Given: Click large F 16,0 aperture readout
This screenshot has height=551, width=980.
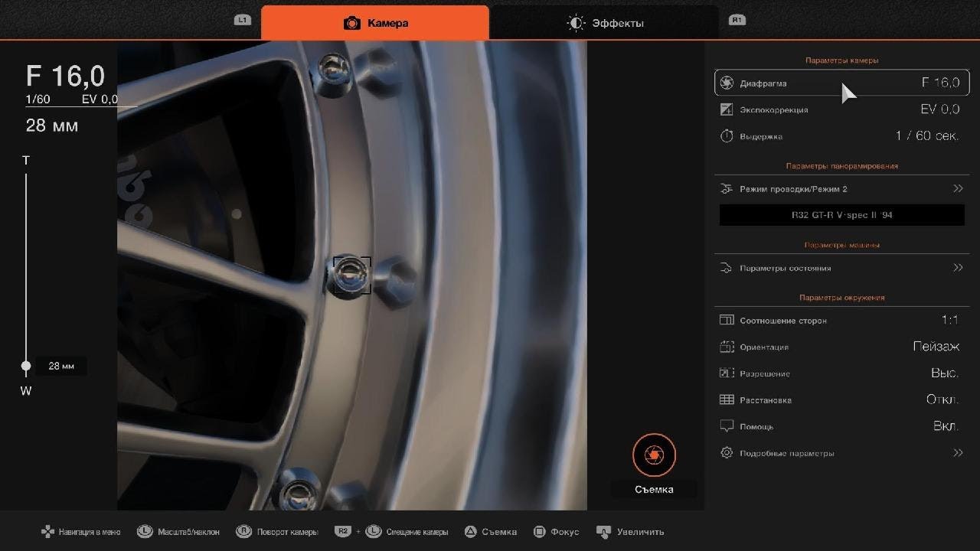Looking at the screenshot, I should point(65,76).
